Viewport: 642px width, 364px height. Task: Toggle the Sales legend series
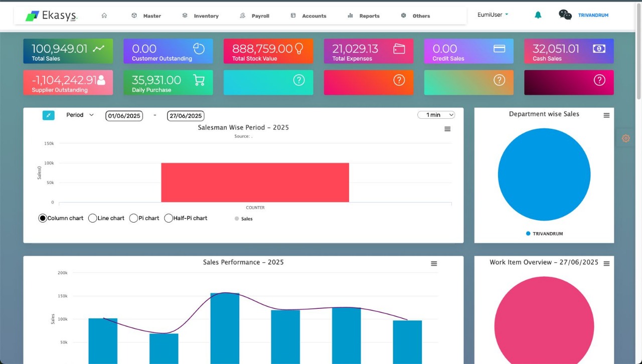click(x=244, y=219)
